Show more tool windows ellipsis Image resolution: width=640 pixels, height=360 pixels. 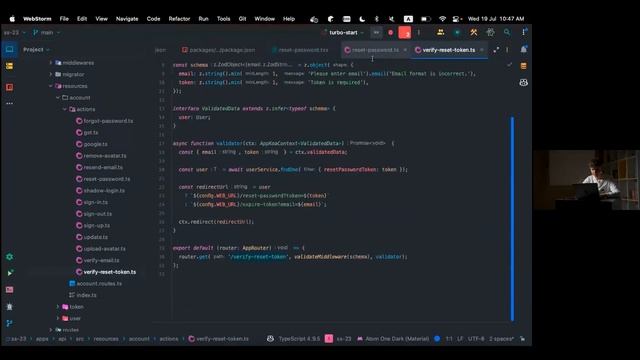(9, 104)
